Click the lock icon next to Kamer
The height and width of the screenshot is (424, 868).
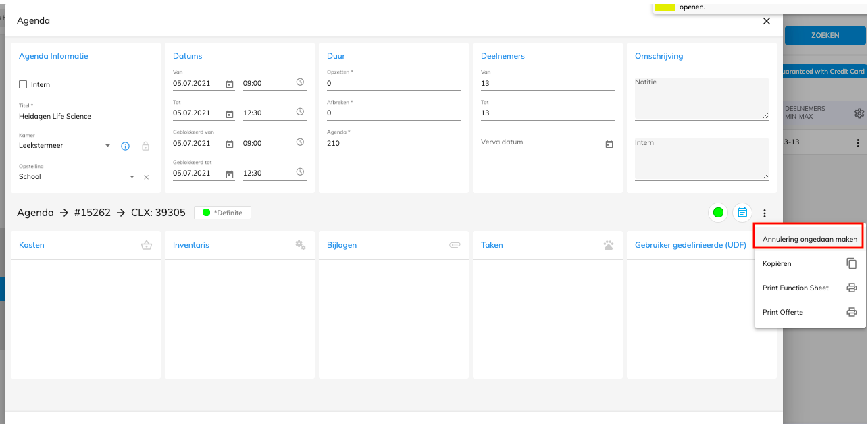[145, 146]
